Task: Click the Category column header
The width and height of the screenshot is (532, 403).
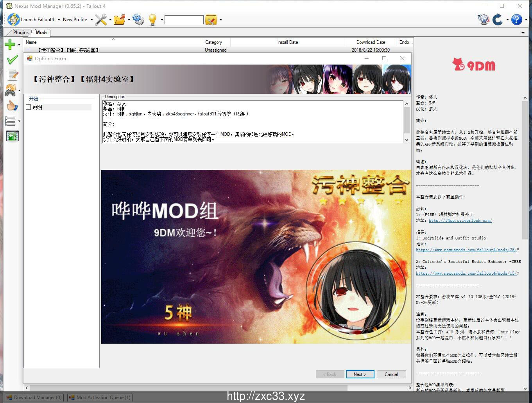Action: click(x=213, y=42)
